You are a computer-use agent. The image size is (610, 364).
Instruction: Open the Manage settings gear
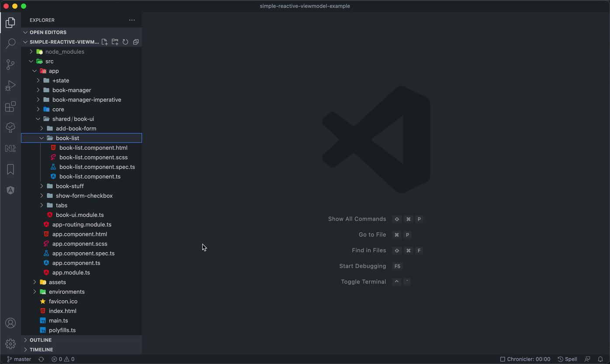(x=10, y=344)
